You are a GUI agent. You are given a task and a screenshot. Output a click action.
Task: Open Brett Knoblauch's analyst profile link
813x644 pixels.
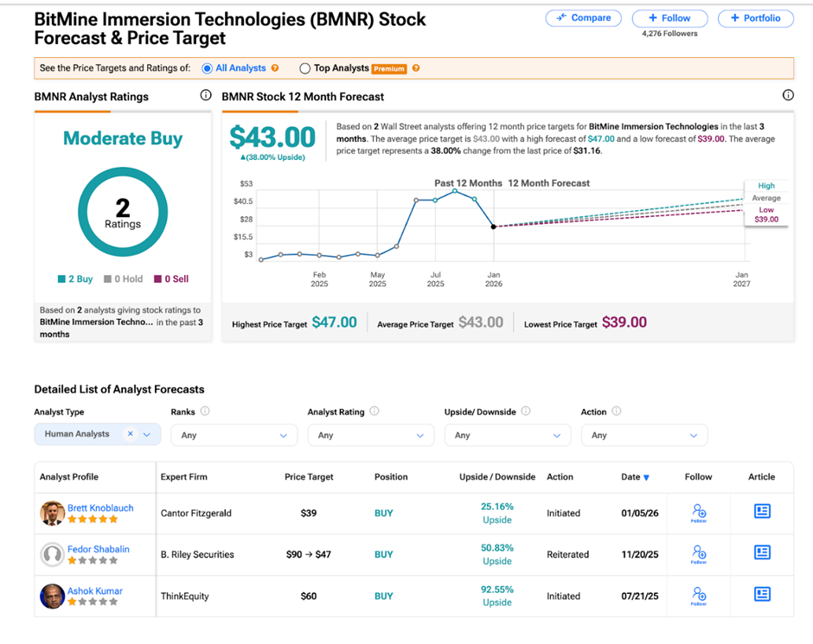click(x=100, y=508)
